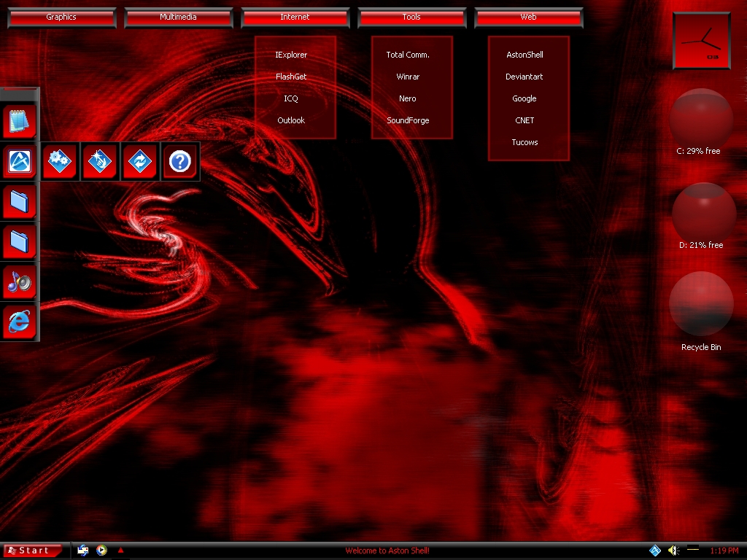
Task: Click the analog clock widget
Action: coord(701,41)
